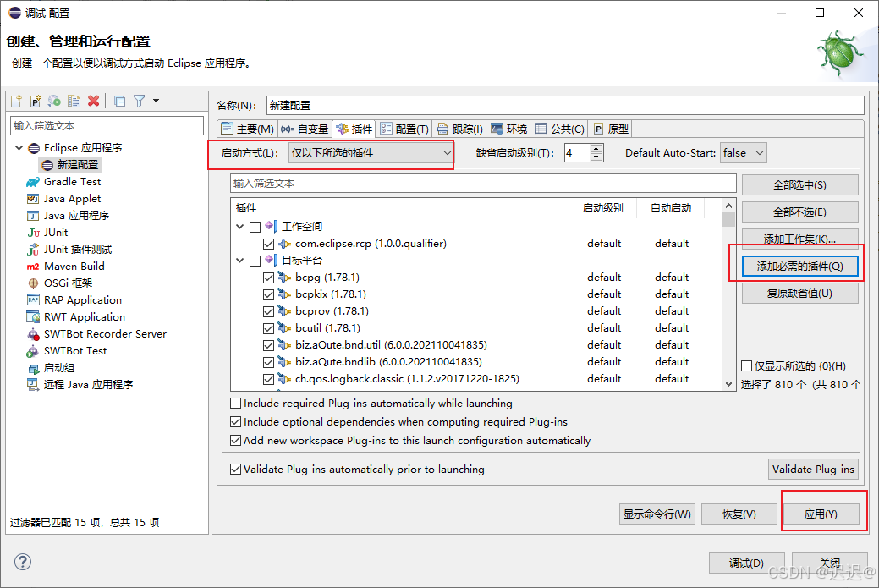Image resolution: width=879 pixels, height=588 pixels.
Task: Select OSGi 框架 configuration type
Action: (68, 283)
